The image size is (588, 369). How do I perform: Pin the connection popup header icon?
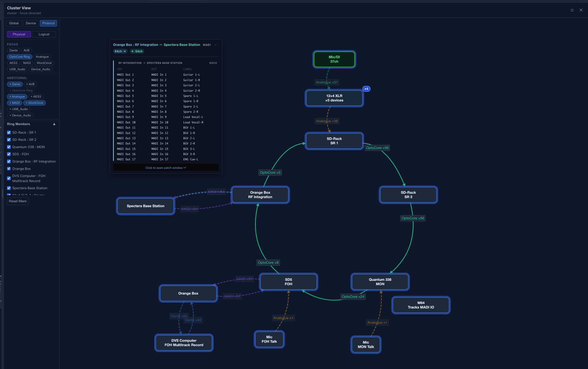(x=216, y=45)
